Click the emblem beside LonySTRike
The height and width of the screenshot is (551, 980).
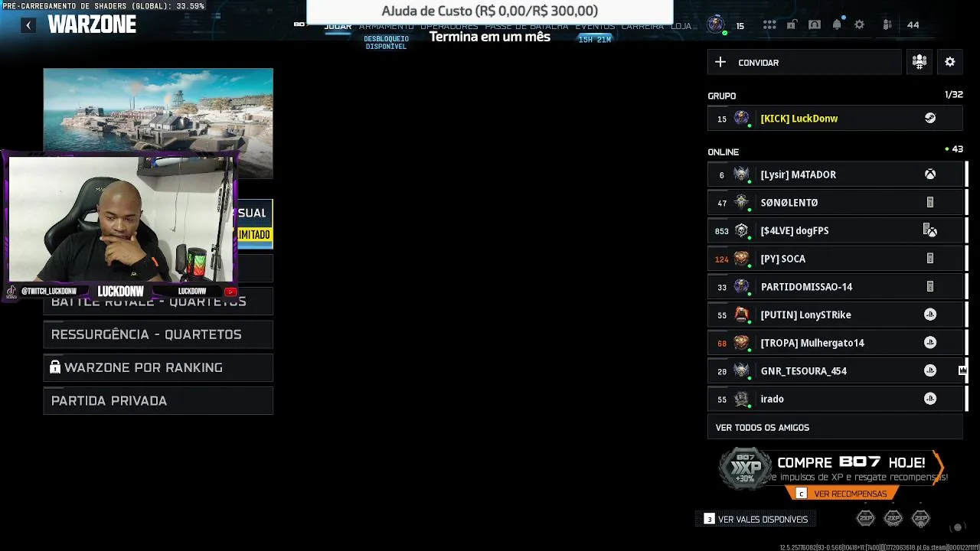741,315
